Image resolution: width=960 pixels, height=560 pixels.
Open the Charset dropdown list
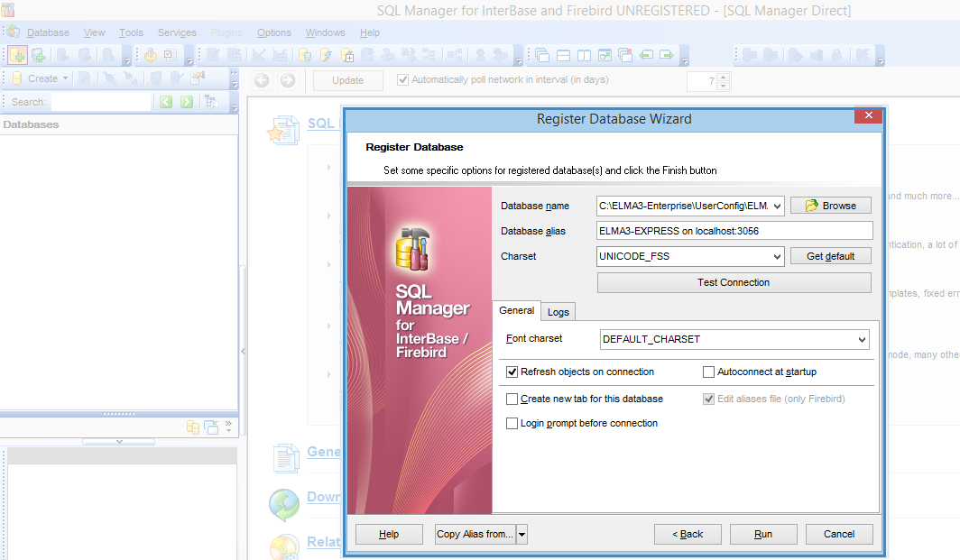pyautogui.click(x=778, y=256)
